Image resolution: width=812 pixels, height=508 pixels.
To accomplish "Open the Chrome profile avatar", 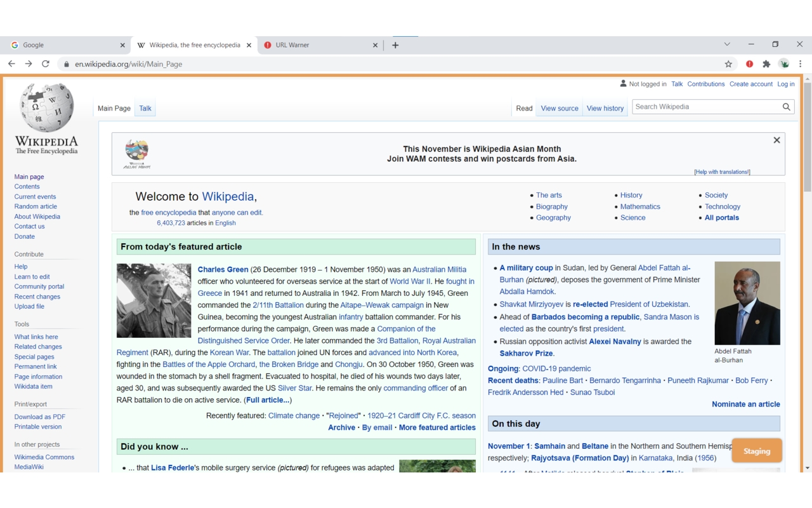I will pyautogui.click(x=784, y=63).
